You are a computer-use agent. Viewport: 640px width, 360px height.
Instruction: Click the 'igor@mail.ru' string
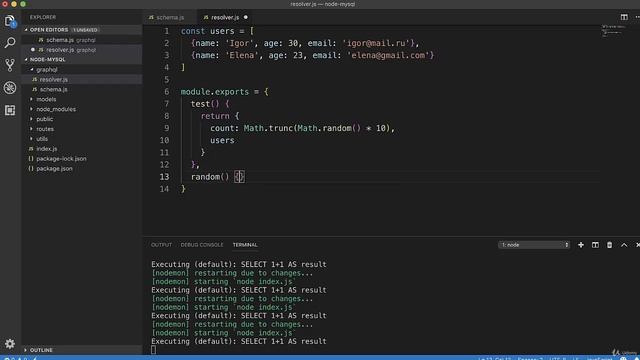[376, 43]
